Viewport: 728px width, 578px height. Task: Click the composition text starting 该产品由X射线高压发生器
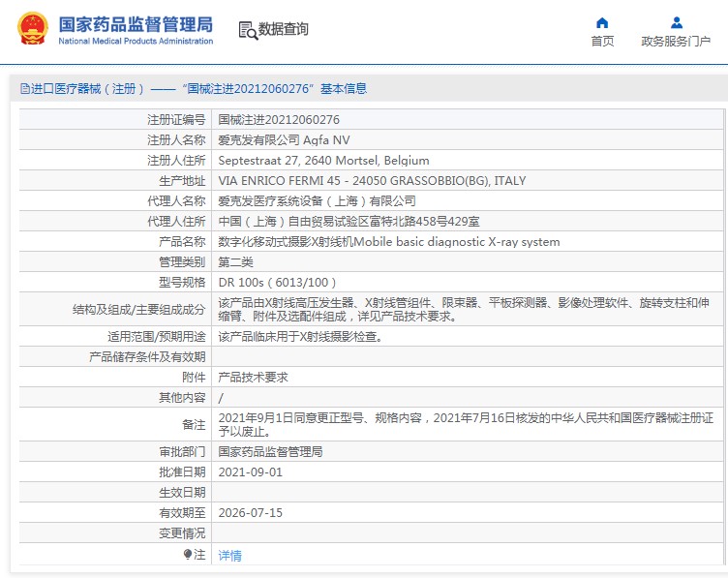tap(464, 309)
